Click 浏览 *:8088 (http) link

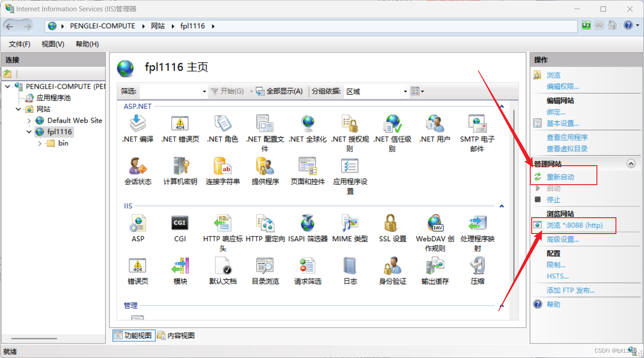574,225
